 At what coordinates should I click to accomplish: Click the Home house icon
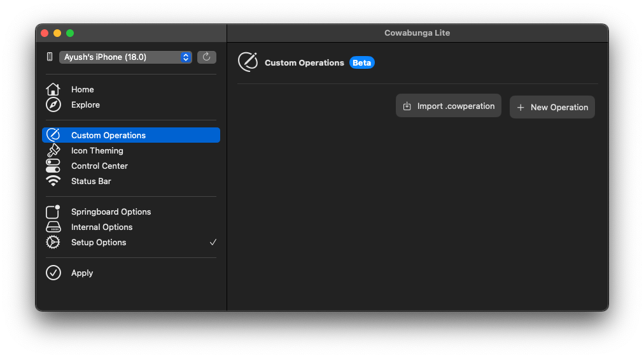53,89
